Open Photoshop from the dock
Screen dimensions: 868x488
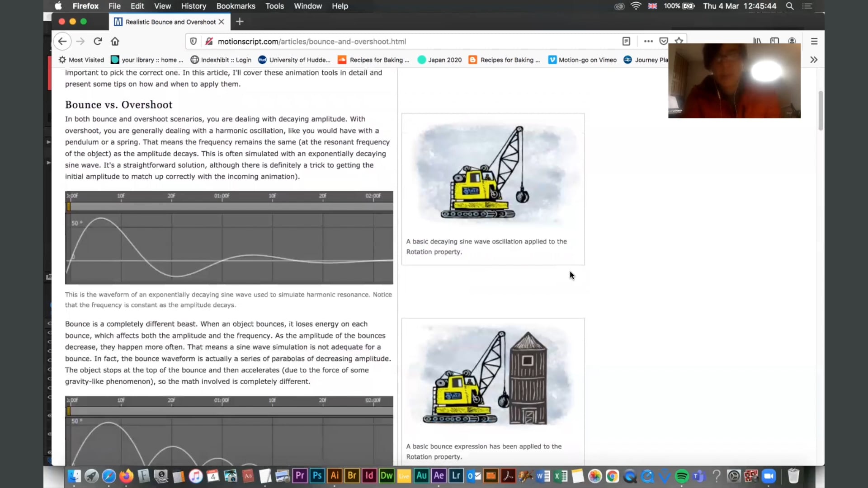[317, 476]
